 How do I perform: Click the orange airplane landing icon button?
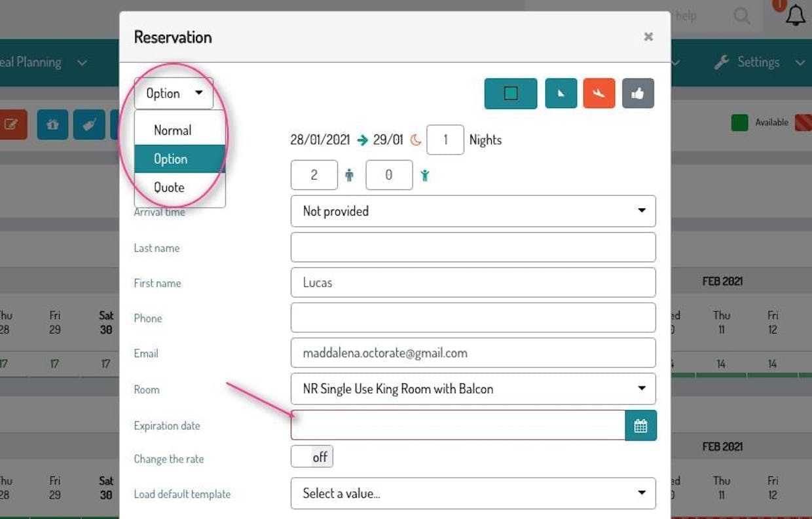click(x=599, y=93)
